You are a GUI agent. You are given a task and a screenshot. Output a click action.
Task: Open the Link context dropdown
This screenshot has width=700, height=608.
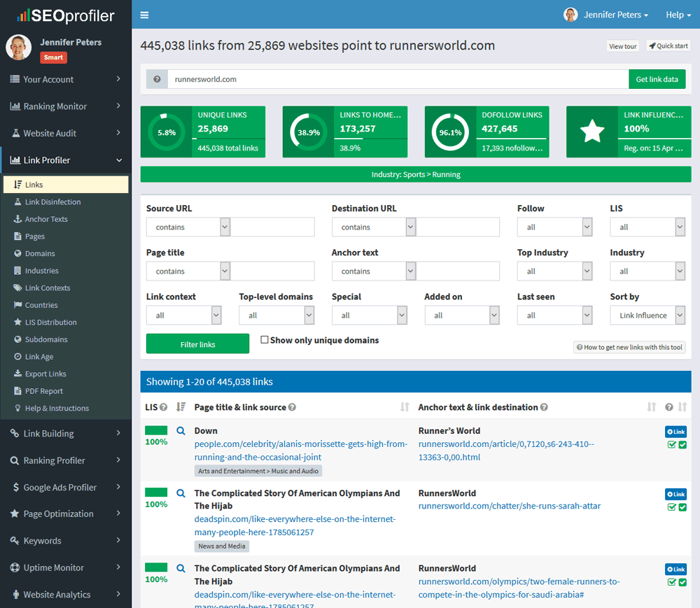(x=184, y=316)
